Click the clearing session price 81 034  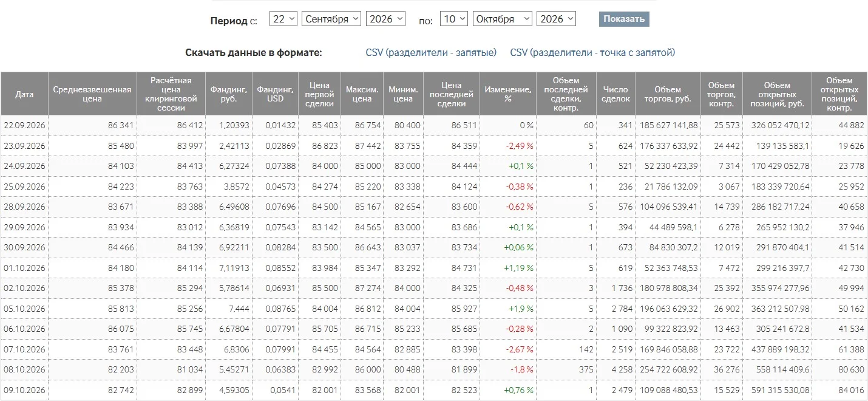click(190, 369)
